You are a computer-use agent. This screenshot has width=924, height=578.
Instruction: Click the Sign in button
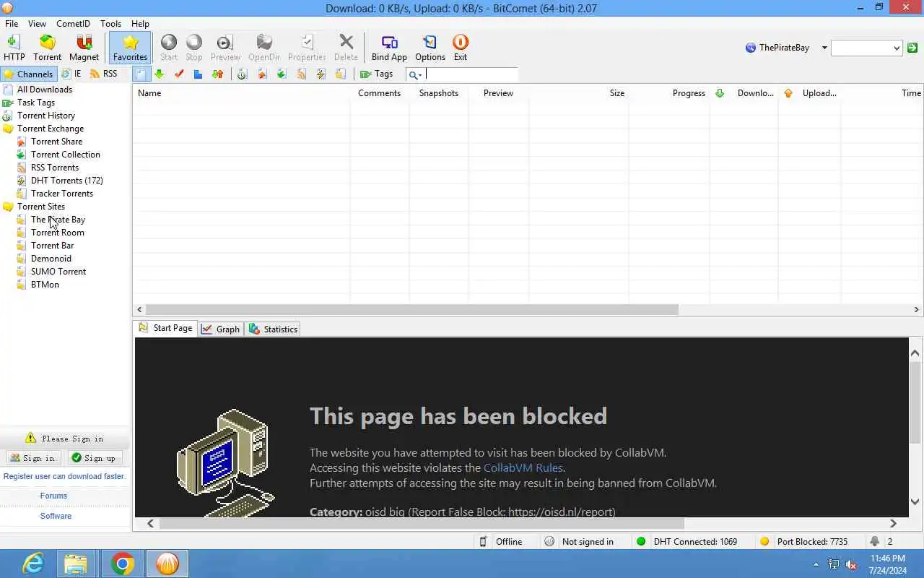point(32,458)
